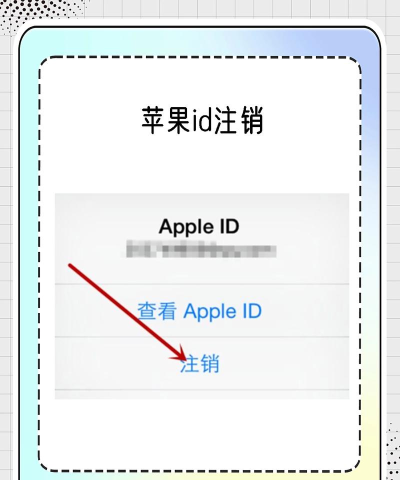Click the dashed border's top edge
The height and width of the screenshot is (480, 400).
coord(200,57)
